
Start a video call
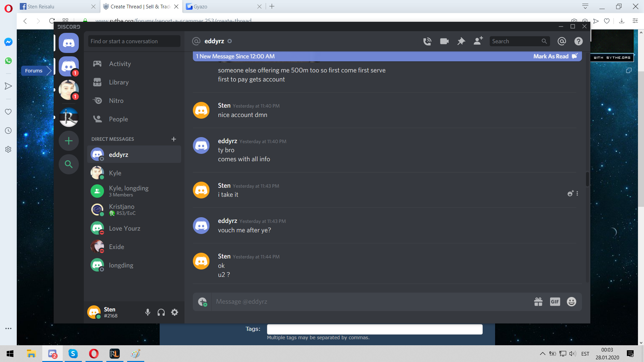(x=444, y=41)
